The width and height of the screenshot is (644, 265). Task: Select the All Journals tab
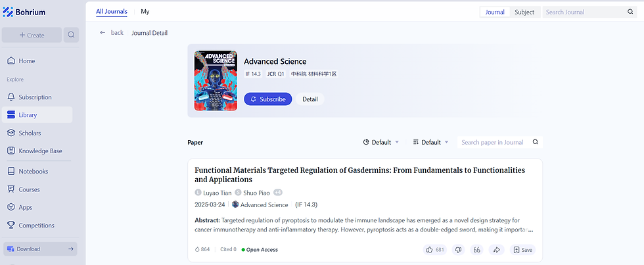pyautogui.click(x=112, y=12)
